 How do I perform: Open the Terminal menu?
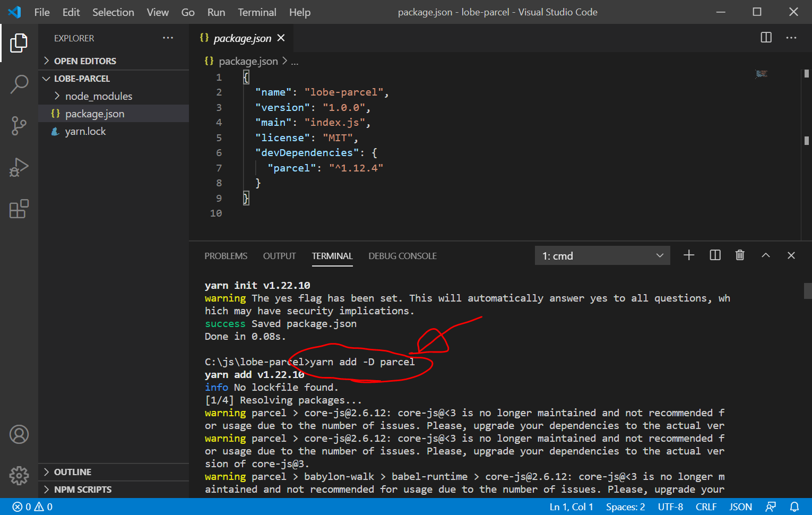[257, 12]
